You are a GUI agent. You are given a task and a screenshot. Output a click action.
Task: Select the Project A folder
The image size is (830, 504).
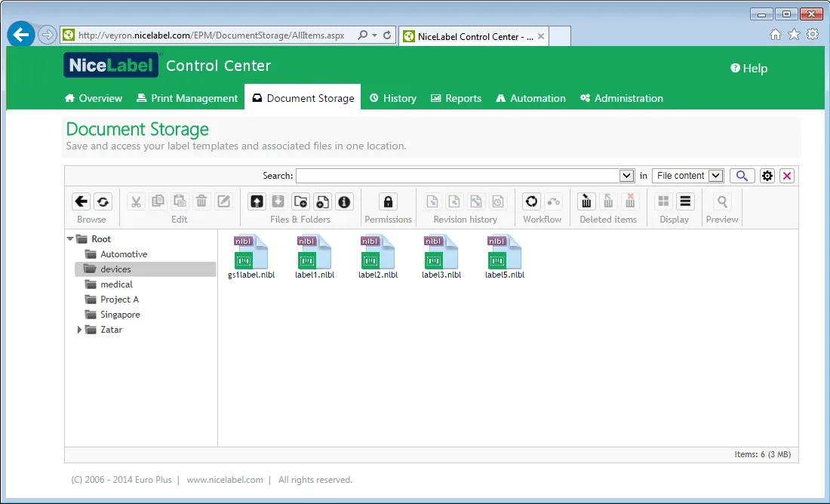[120, 300]
